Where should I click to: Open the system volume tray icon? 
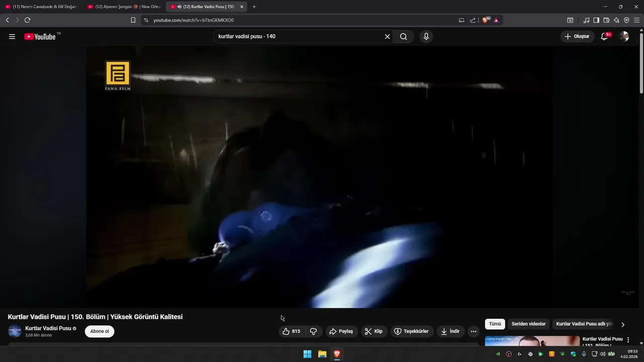pyautogui.click(x=602, y=354)
